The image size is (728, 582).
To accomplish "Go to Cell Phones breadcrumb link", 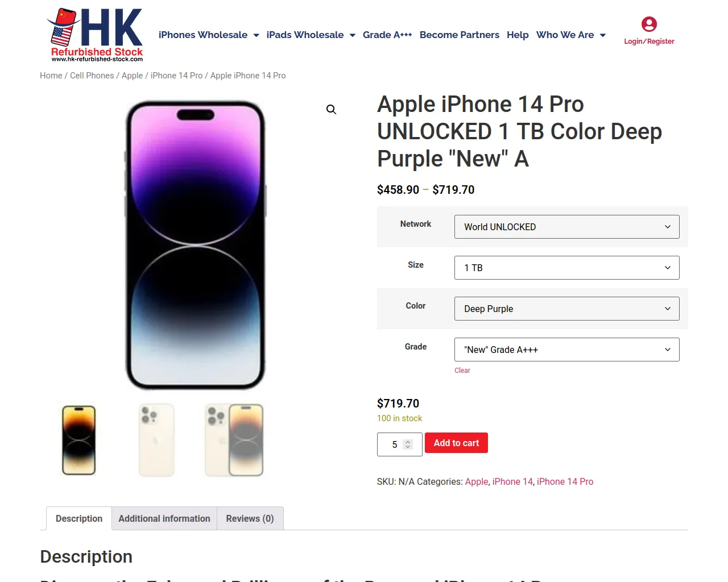I will pyautogui.click(x=92, y=76).
